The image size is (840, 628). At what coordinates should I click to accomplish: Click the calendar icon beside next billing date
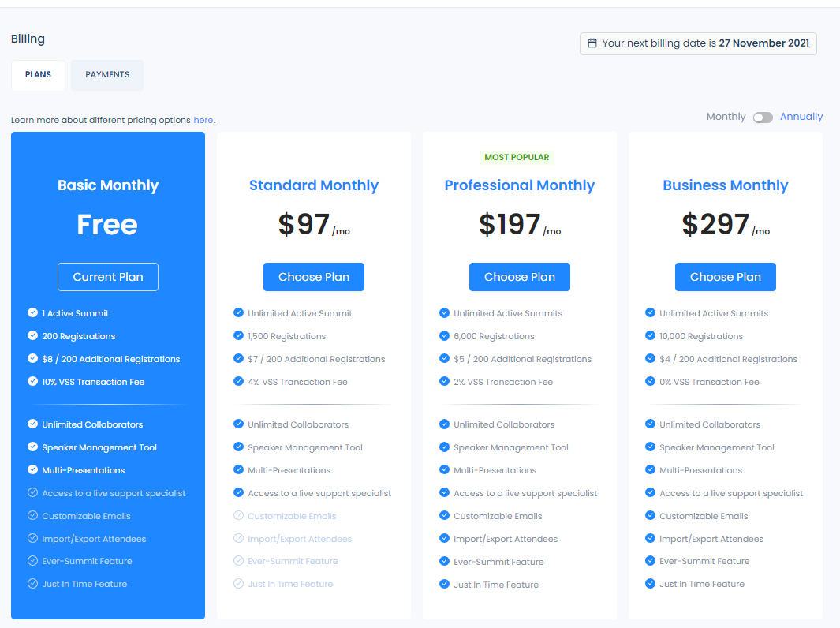click(592, 43)
